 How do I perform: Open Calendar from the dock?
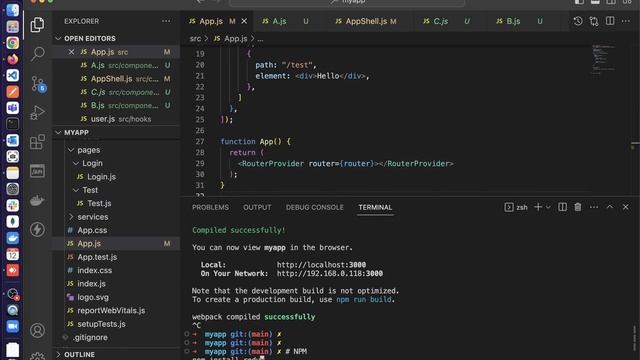coord(12,254)
